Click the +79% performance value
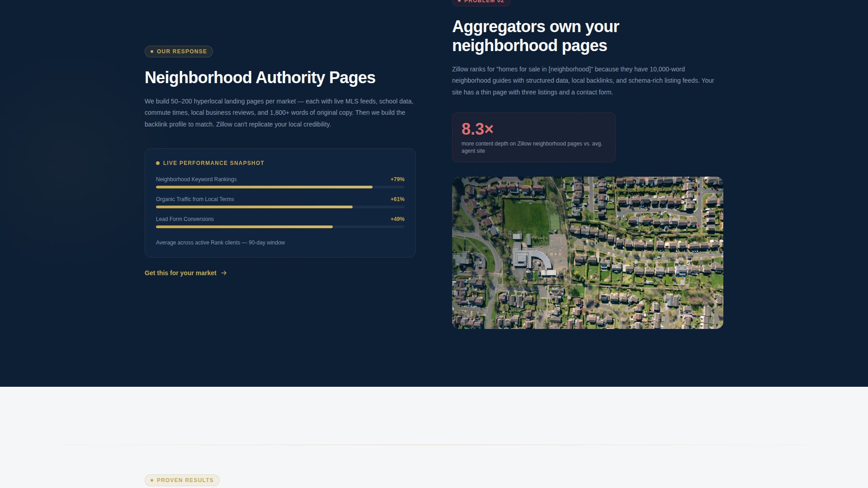 tap(397, 179)
